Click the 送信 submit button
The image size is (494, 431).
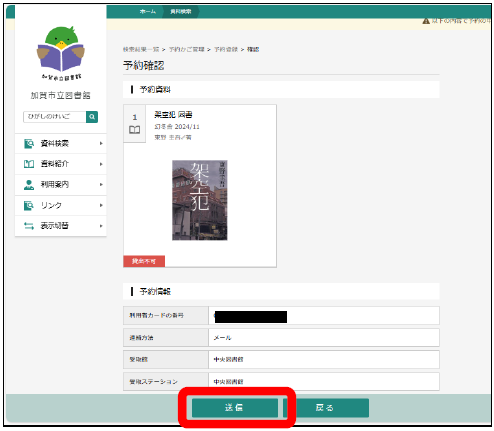coord(235,408)
